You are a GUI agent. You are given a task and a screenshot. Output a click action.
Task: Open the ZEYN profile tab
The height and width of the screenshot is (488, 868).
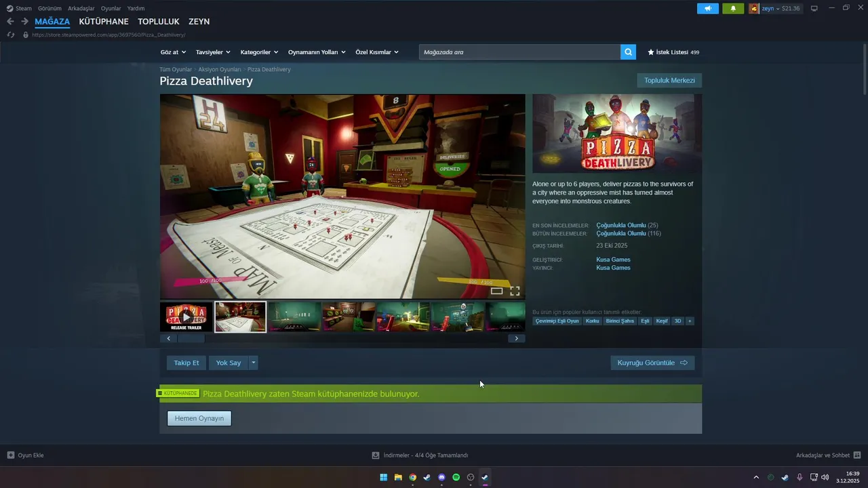(x=199, y=22)
